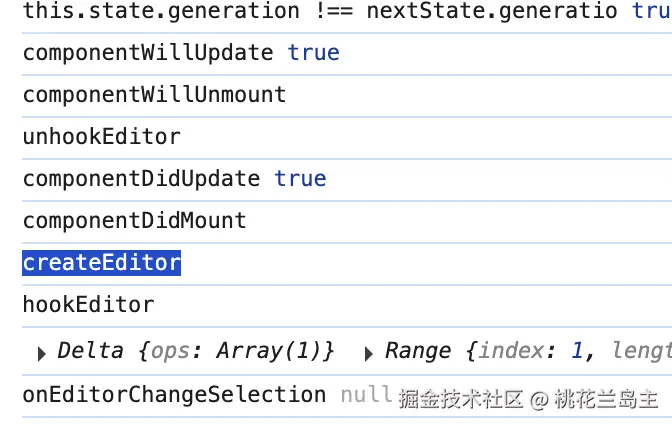The width and height of the screenshot is (672, 424).
Task: Click the Delta object label
Action: click(x=90, y=351)
